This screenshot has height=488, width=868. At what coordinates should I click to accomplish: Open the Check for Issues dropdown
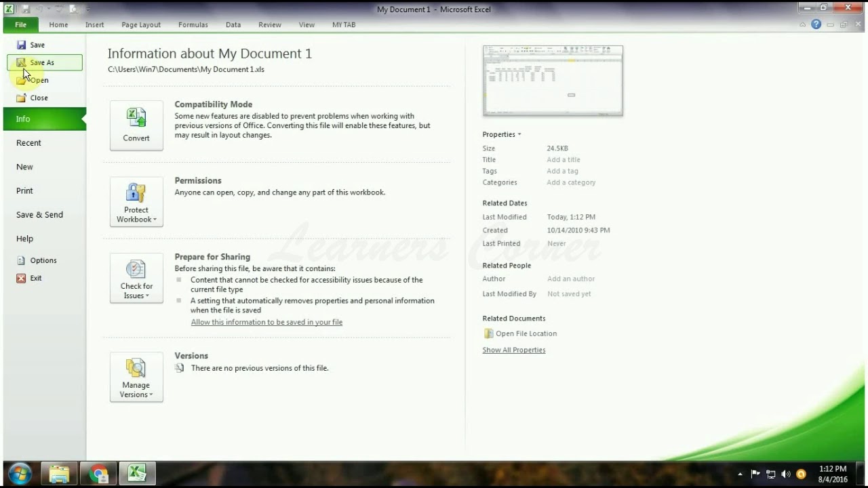[x=136, y=278]
